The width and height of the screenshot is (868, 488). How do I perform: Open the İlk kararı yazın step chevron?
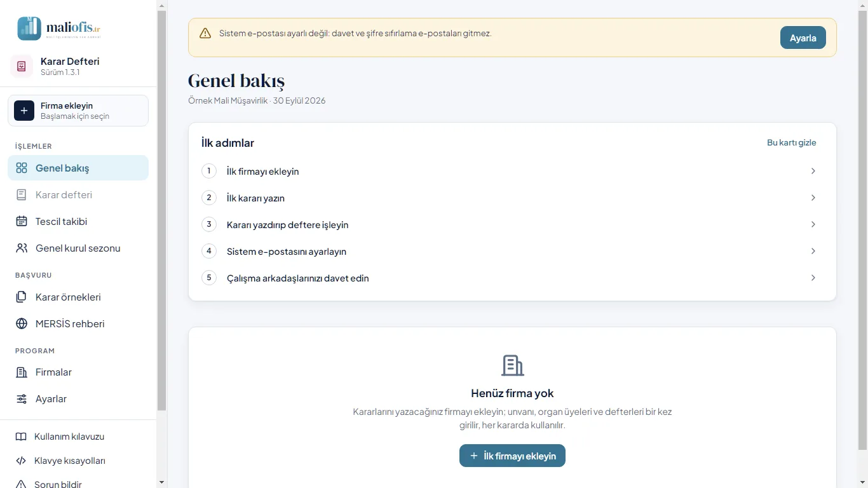pos(813,198)
